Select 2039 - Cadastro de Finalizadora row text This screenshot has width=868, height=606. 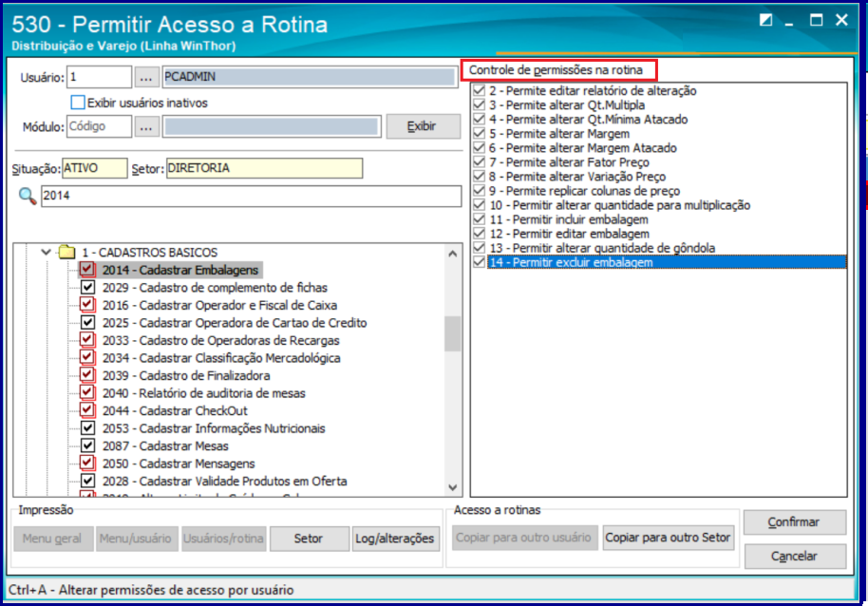[x=186, y=376]
